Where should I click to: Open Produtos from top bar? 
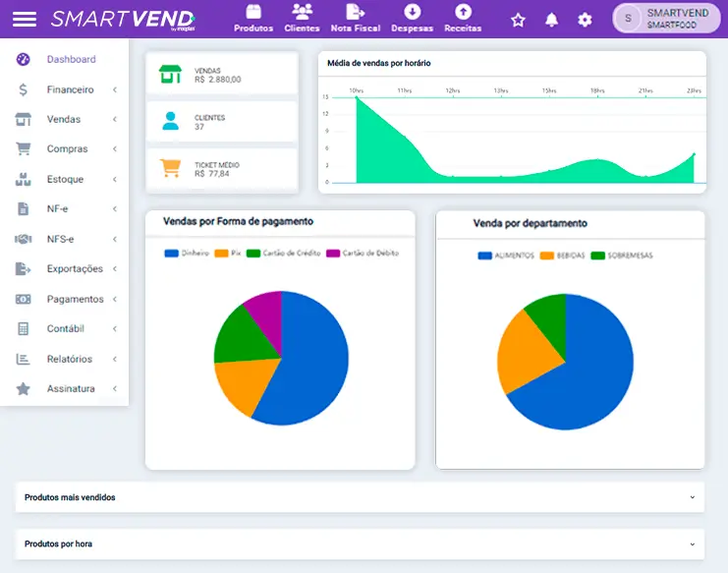click(x=253, y=19)
